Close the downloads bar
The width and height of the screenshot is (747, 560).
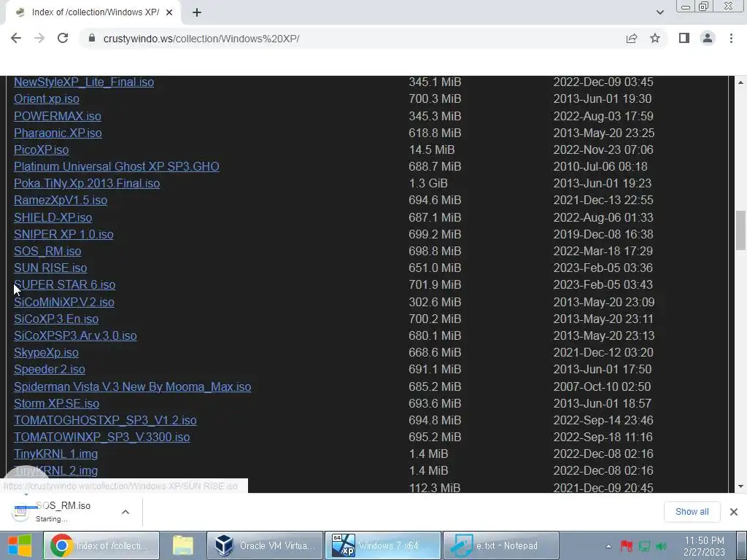[x=734, y=512]
